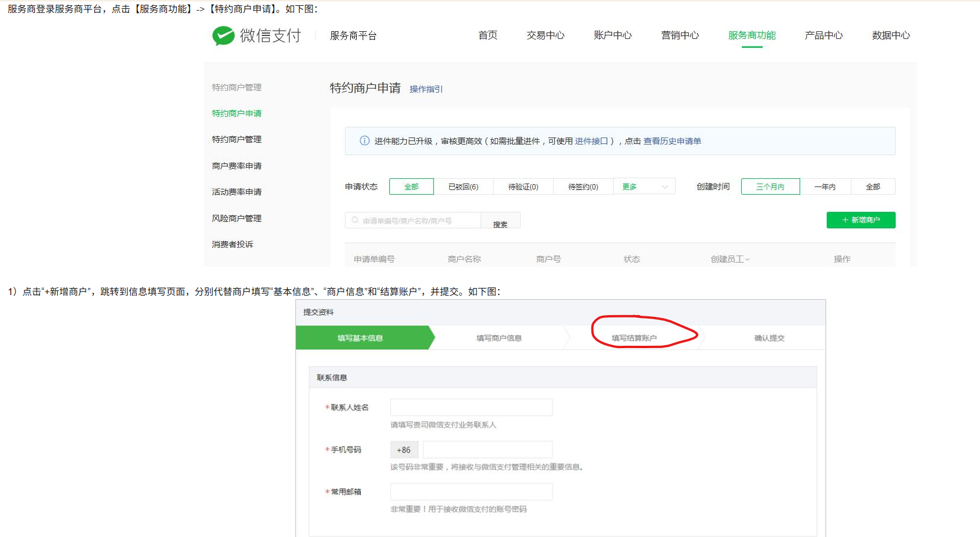The width and height of the screenshot is (980, 537).
Task: Click the 搜索 button
Action: (501, 220)
